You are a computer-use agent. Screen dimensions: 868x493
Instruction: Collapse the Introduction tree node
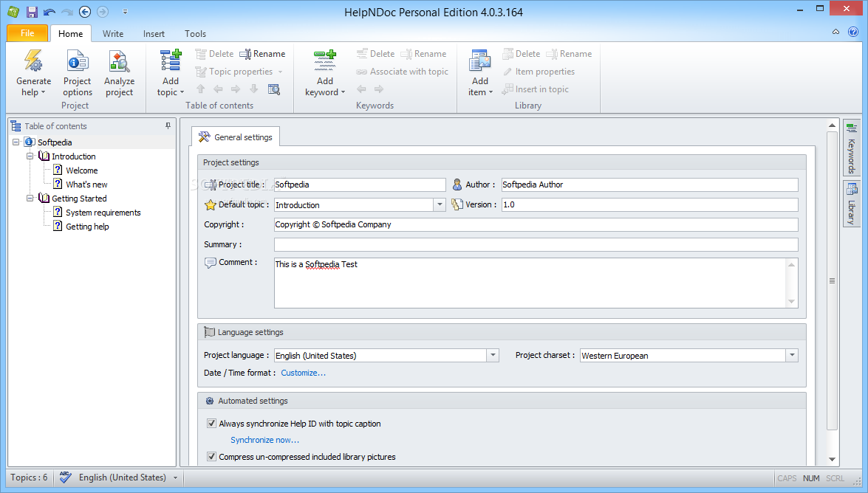click(x=30, y=156)
